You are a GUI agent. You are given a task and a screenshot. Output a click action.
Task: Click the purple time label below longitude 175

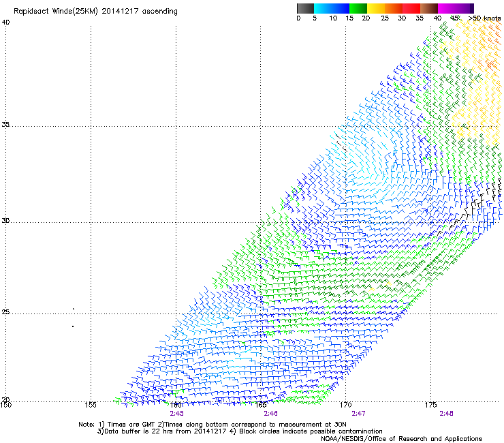447,414
